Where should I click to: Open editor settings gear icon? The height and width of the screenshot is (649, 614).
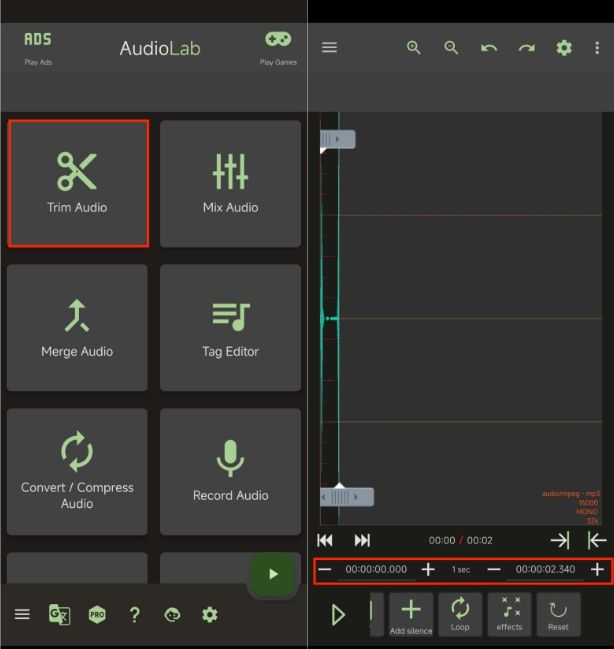point(564,48)
